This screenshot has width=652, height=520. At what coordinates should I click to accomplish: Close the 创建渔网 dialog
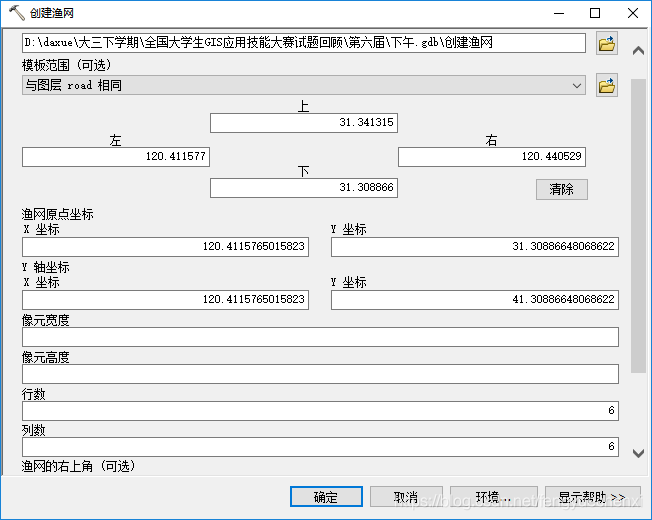(x=633, y=13)
